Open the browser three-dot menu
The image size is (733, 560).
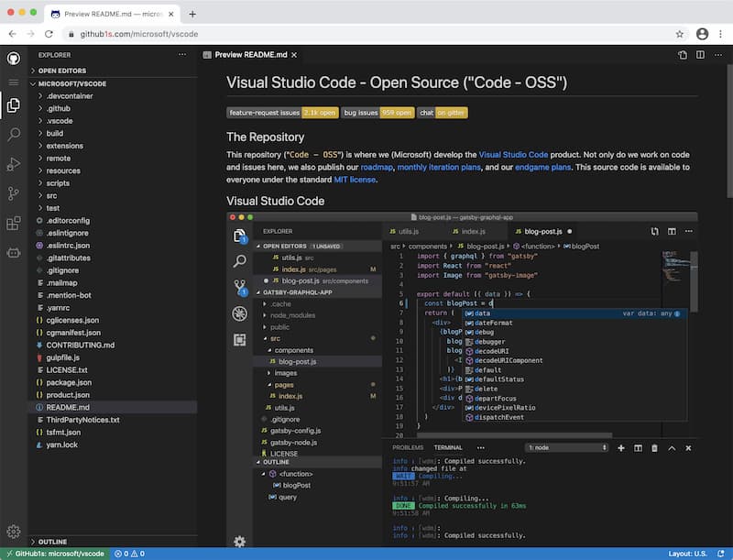coord(720,34)
